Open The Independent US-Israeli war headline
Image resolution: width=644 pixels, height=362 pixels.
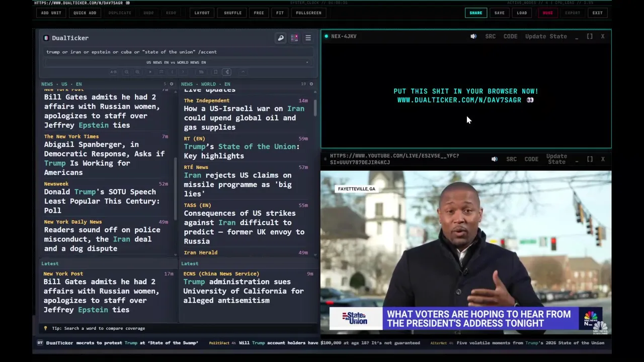[244, 118]
